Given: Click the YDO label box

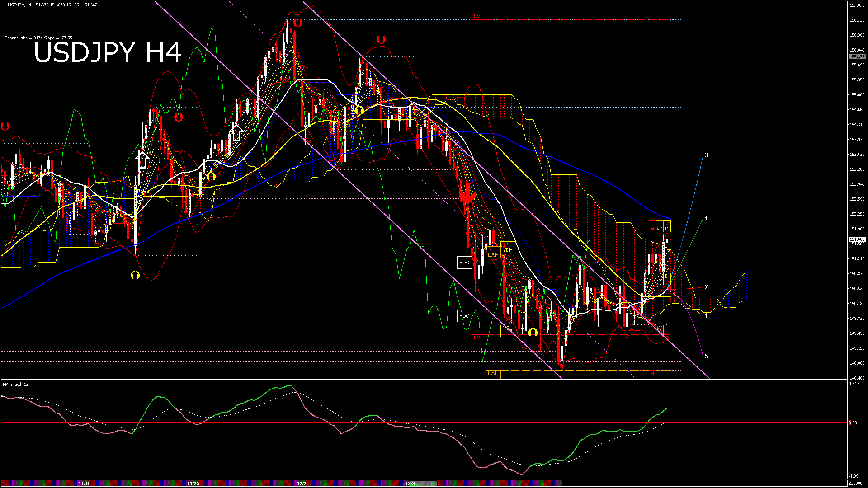Looking at the screenshot, I should pos(464,315).
